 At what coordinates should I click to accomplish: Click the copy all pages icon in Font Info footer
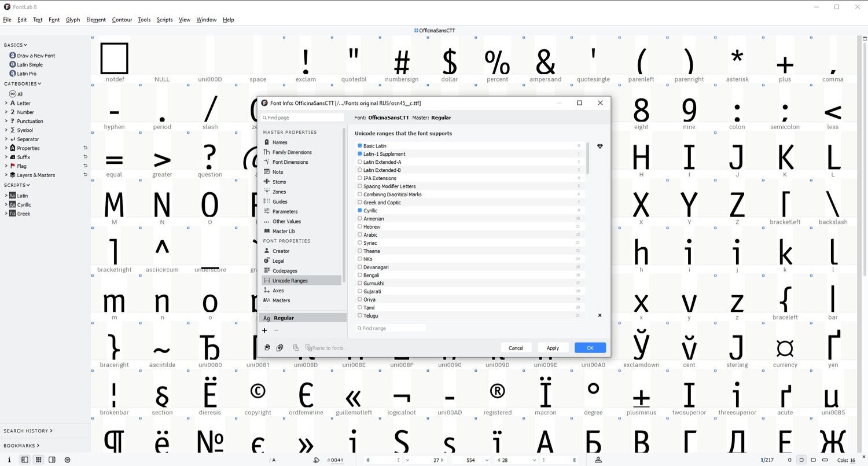(x=279, y=347)
